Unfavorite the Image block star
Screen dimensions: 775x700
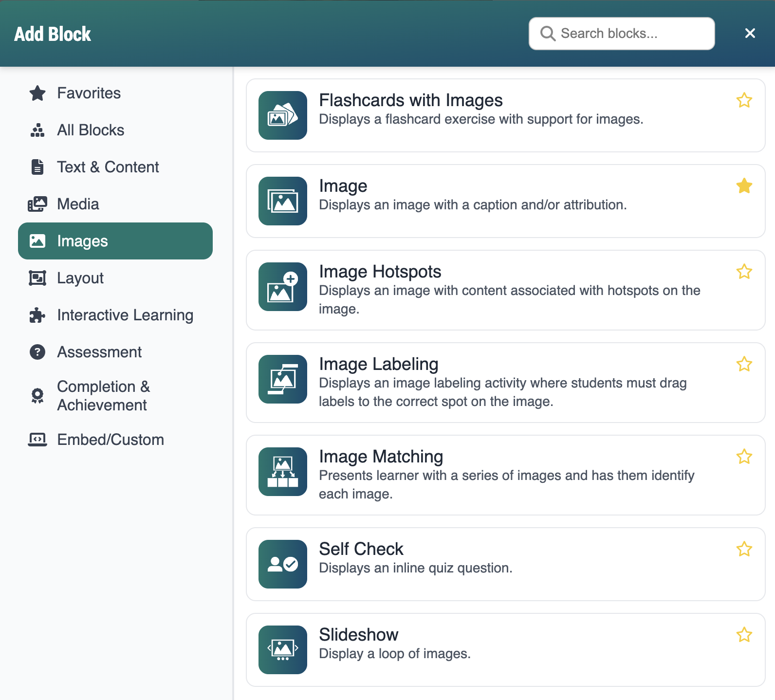point(744,186)
